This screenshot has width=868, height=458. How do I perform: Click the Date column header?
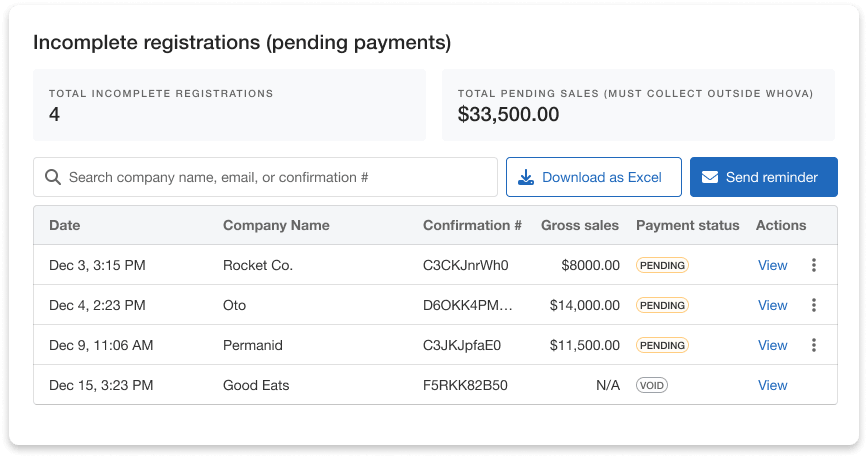[x=65, y=225]
